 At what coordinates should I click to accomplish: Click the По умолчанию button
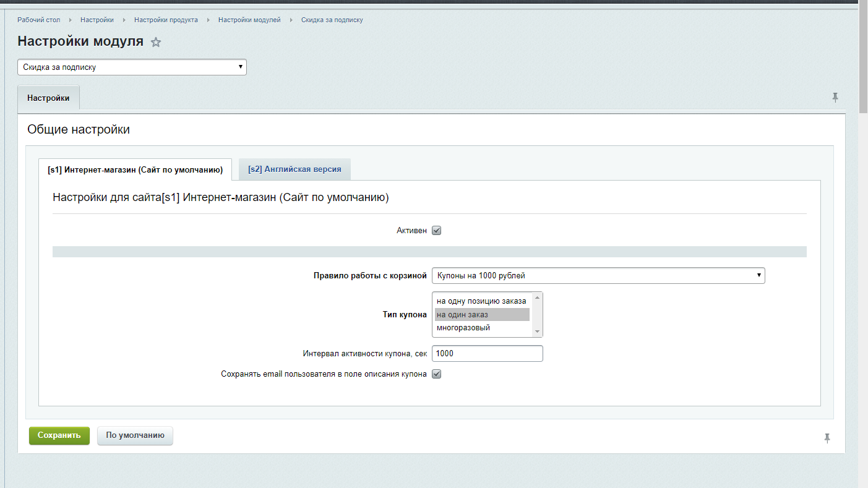135,435
